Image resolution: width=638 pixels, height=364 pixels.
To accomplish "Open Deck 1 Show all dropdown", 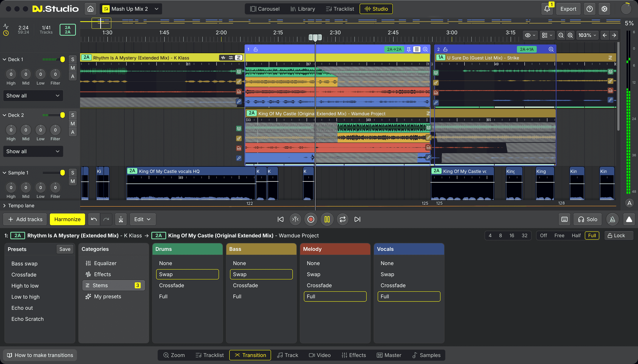I will 33,95.
